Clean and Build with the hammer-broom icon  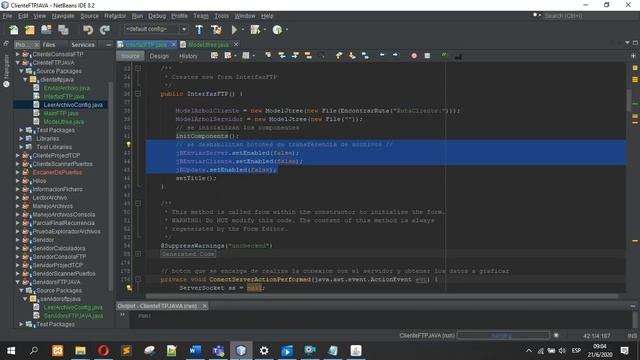[x=216, y=30]
